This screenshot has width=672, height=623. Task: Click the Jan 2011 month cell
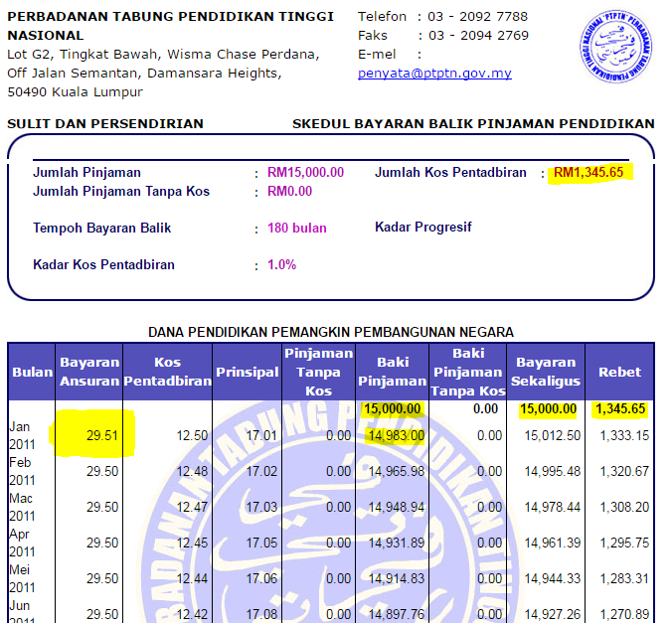pos(20,436)
